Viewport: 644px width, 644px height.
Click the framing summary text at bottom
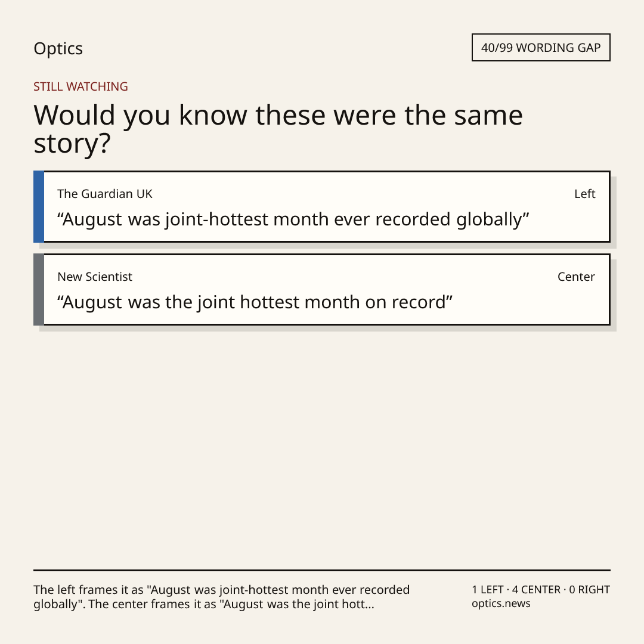click(x=222, y=597)
